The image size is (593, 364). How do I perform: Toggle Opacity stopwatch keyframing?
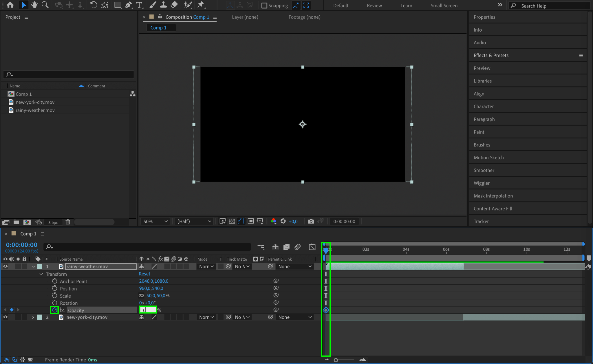[x=54, y=310]
